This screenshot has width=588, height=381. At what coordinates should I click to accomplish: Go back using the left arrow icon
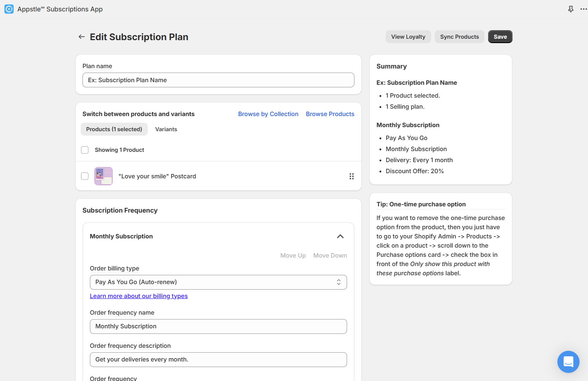click(81, 37)
